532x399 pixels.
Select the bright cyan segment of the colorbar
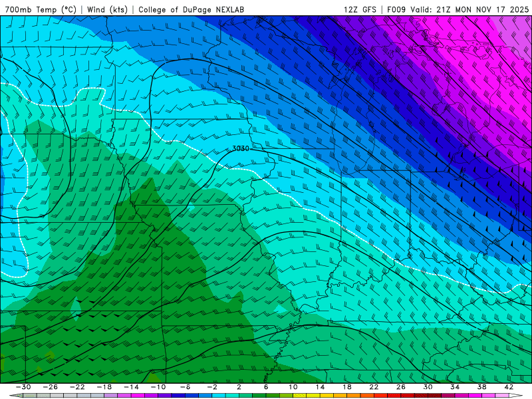[x=219, y=395]
